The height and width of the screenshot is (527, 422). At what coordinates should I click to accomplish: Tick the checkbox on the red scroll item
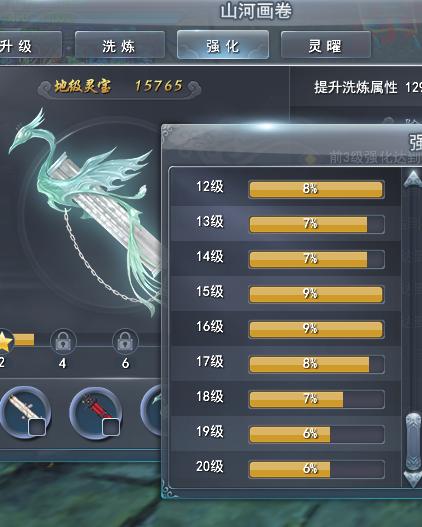click(111, 427)
